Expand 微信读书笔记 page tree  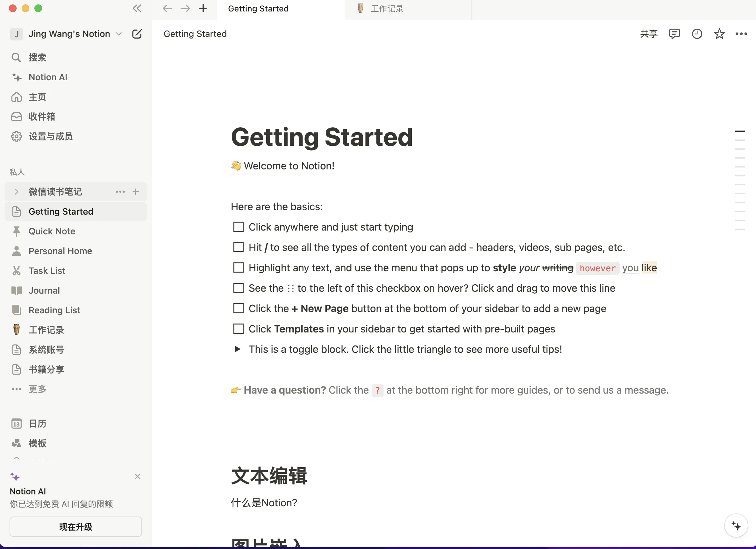coord(16,192)
